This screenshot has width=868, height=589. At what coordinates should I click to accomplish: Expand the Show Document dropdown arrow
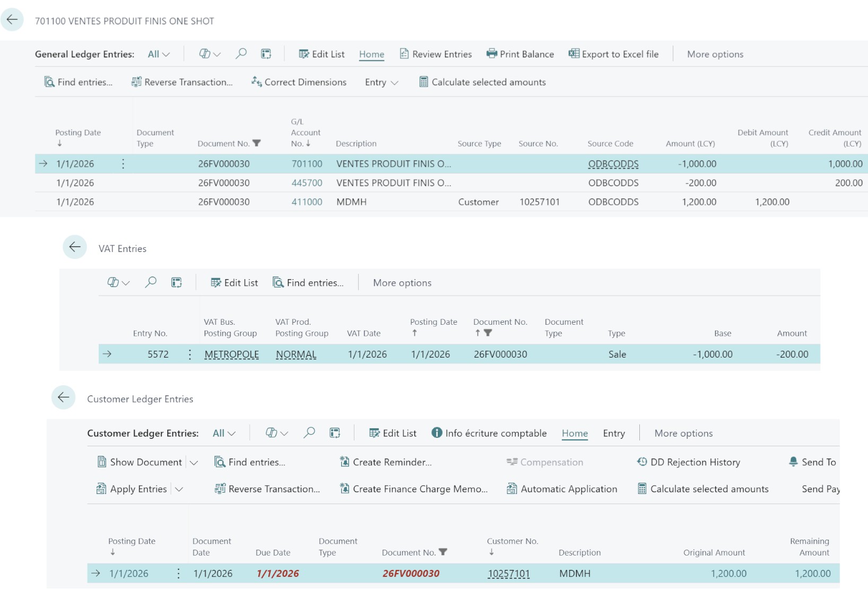[x=194, y=463]
